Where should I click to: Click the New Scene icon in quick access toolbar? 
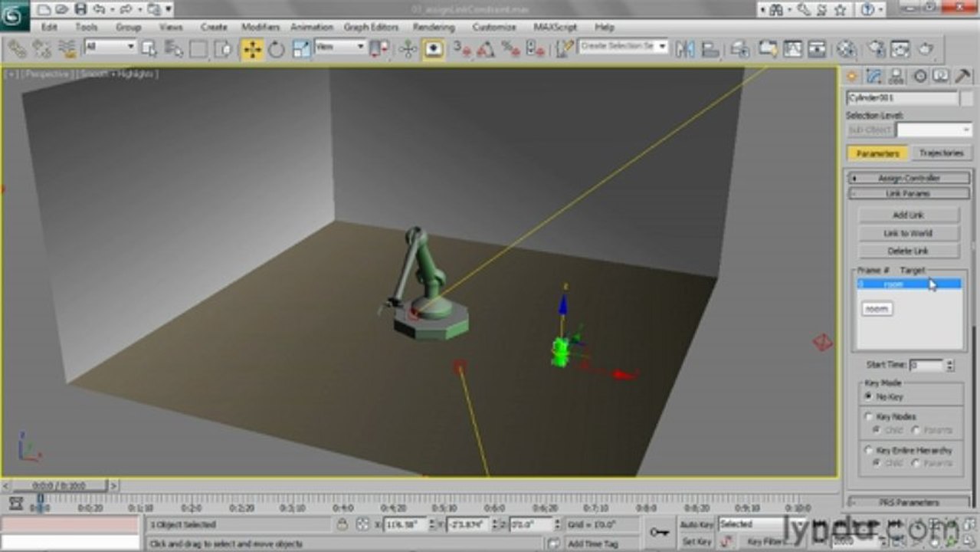[44, 10]
